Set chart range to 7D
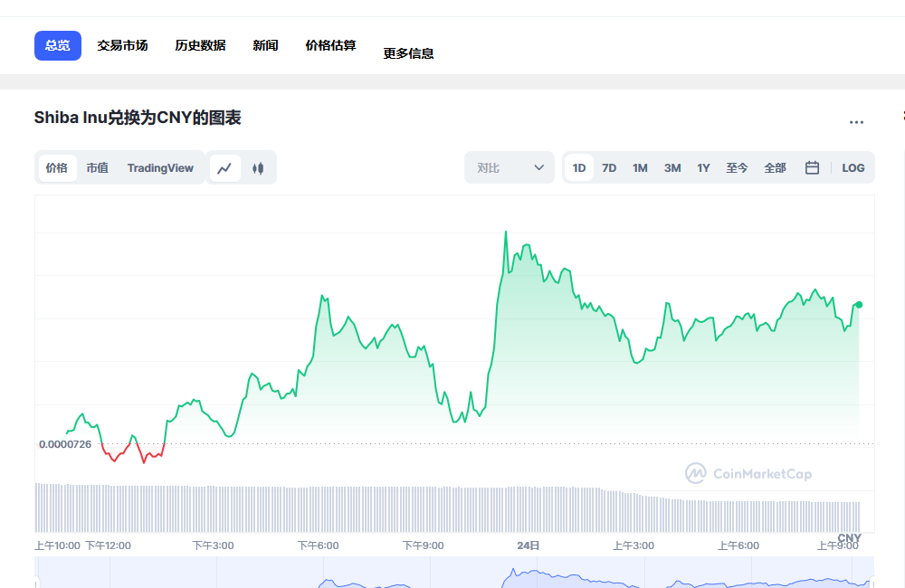Image resolution: width=905 pixels, height=588 pixels. pos(609,168)
